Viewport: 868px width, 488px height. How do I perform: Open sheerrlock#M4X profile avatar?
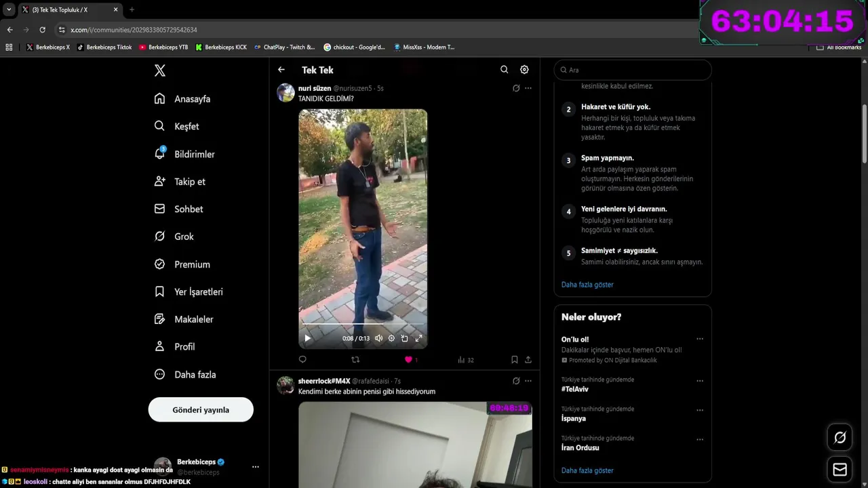point(285,386)
